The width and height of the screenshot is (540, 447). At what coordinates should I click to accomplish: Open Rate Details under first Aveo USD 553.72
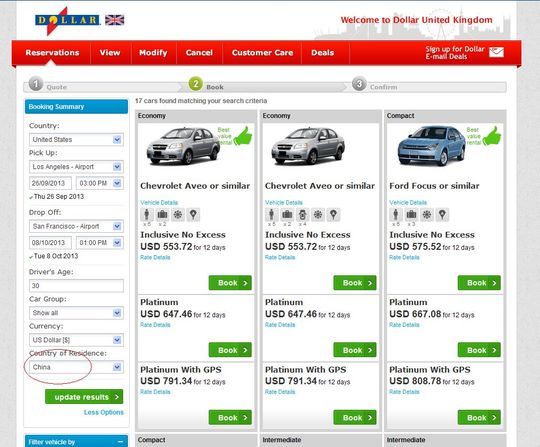pos(155,257)
